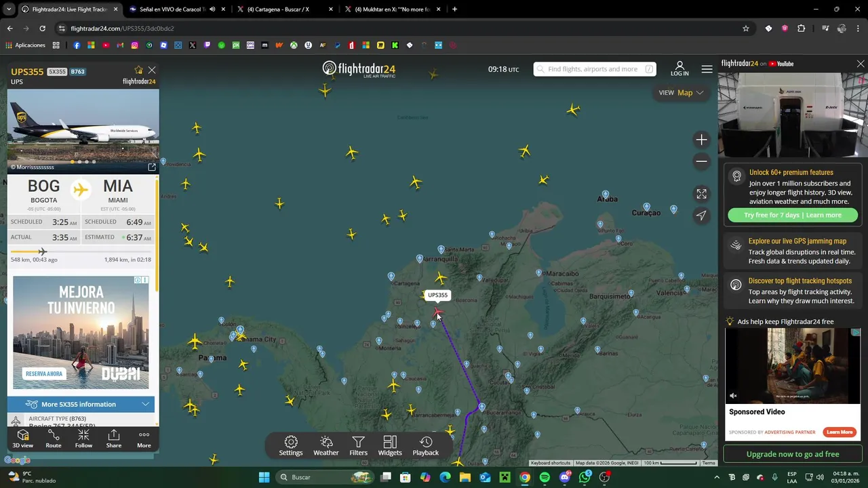The image size is (868, 488).
Task: Open the Windows Start menu
Action: coord(264,477)
